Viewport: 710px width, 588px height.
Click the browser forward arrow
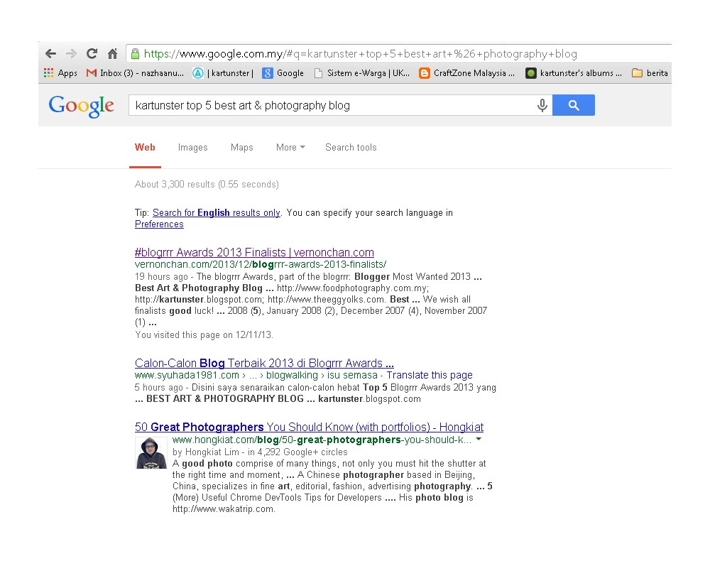[x=71, y=54]
